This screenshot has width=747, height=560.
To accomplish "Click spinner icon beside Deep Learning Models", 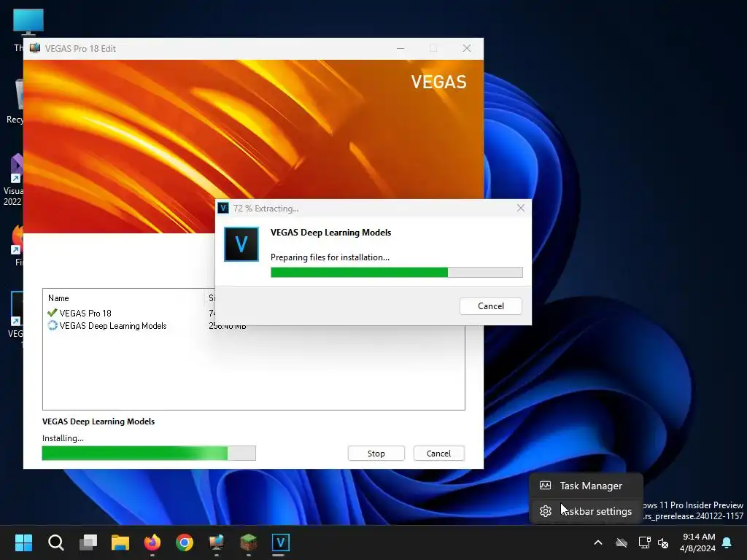I will 53,326.
